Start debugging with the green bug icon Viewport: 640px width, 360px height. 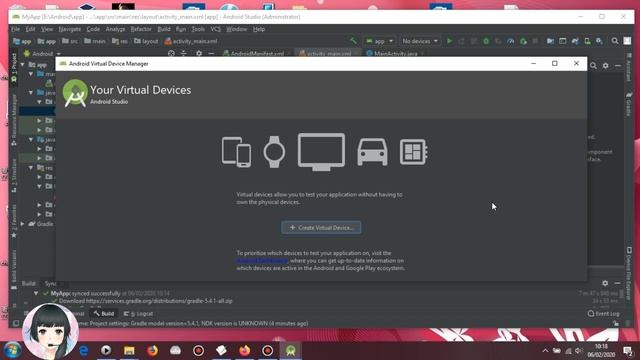coord(486,41)
